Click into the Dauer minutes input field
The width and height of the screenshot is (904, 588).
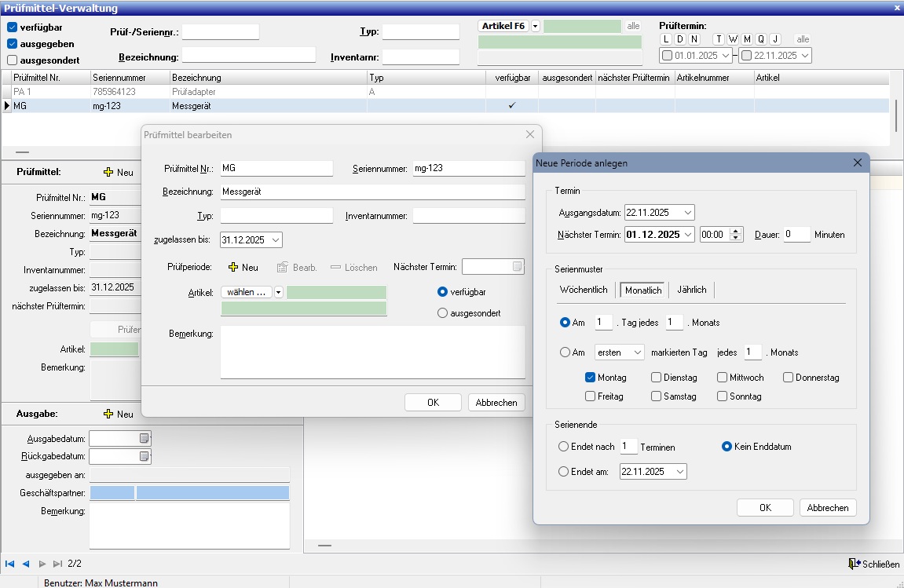click(796, 234)
